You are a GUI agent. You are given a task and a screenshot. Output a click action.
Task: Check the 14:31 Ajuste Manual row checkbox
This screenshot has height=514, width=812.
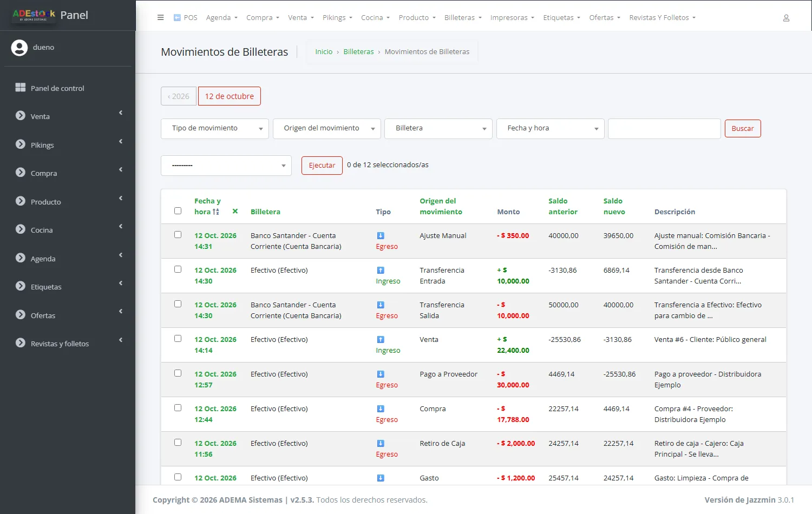[x=178, y=235]
